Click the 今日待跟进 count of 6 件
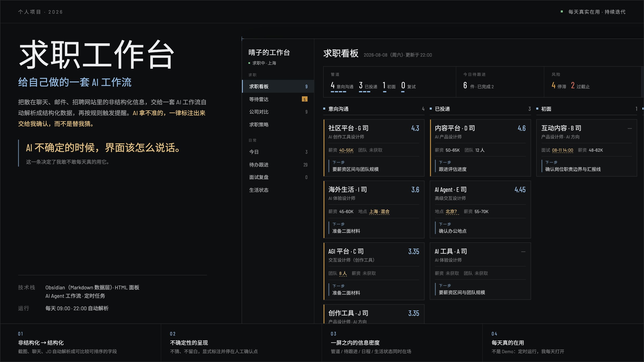 tap(478, 86)
